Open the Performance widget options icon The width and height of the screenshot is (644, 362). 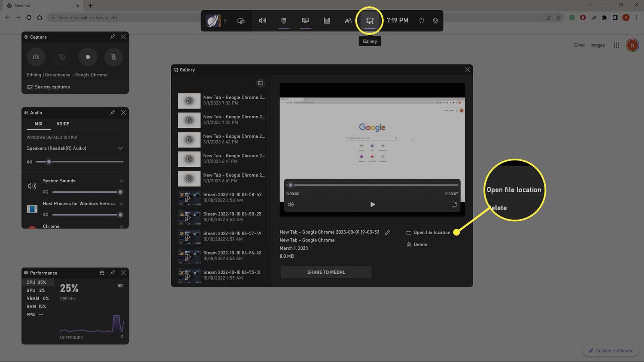click(102, 273)
